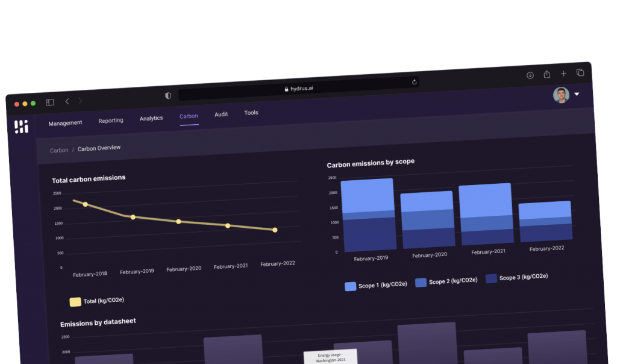
Task: Click the "Carbon emissions by scope" chart title
Action: click(371, 163)
